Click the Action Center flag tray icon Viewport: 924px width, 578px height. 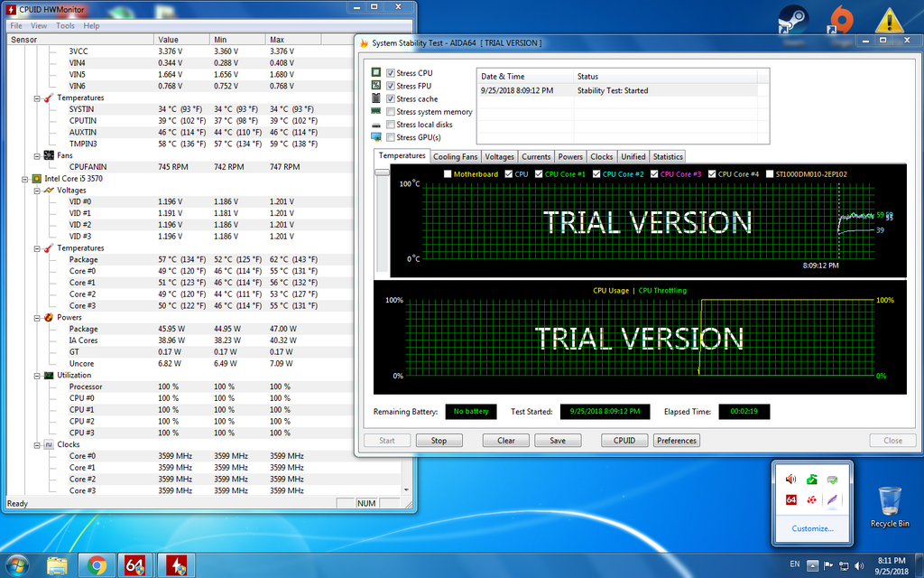(x=828, y=565)
